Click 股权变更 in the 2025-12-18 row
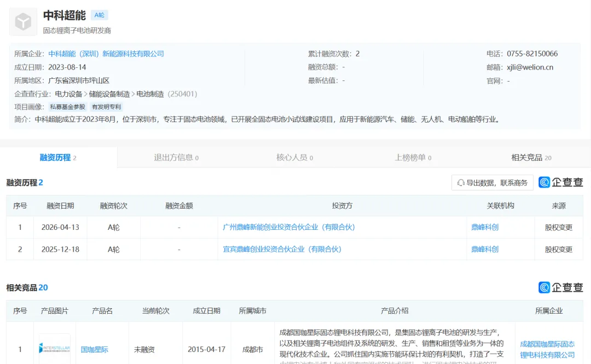 click(x=559, y=250)
